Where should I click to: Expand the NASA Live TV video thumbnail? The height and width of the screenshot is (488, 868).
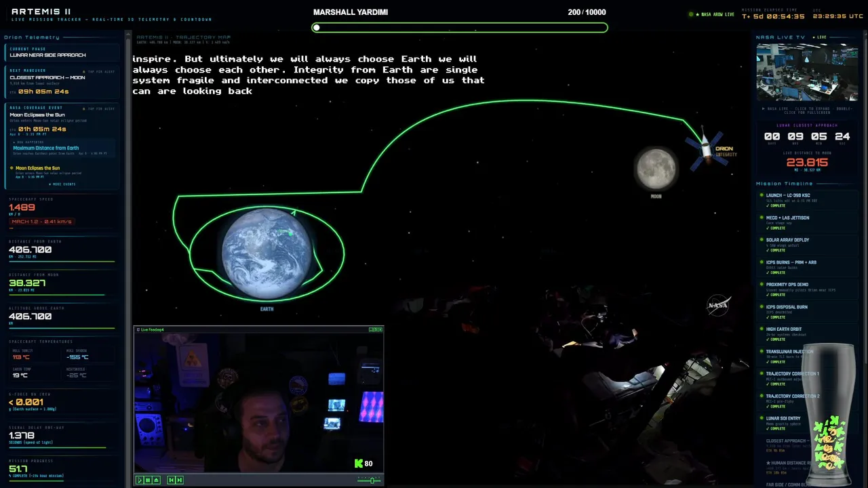807,73
